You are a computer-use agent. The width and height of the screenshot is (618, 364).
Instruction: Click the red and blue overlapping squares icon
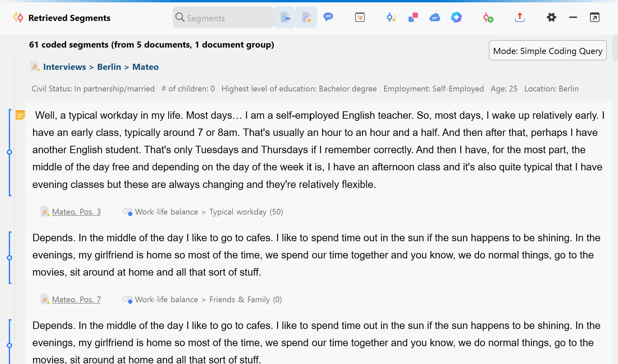pyautogui.click(x=413, y=17)
